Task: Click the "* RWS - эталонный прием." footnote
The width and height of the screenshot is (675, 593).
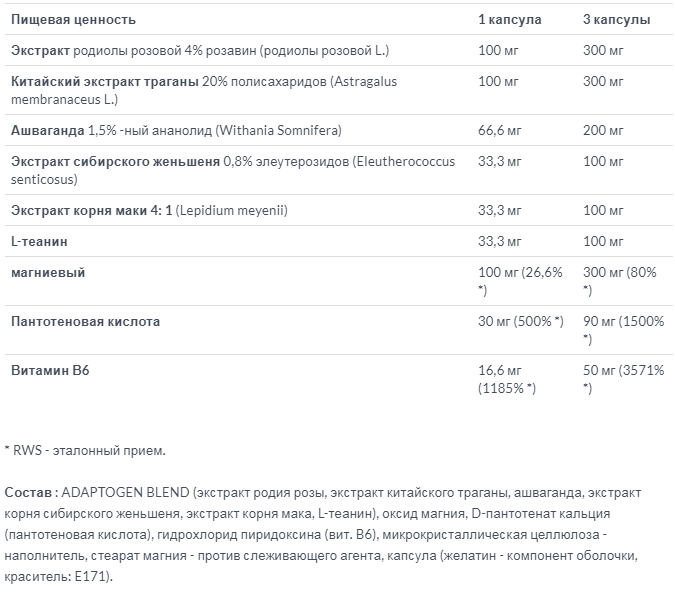Action: point(85,451)
